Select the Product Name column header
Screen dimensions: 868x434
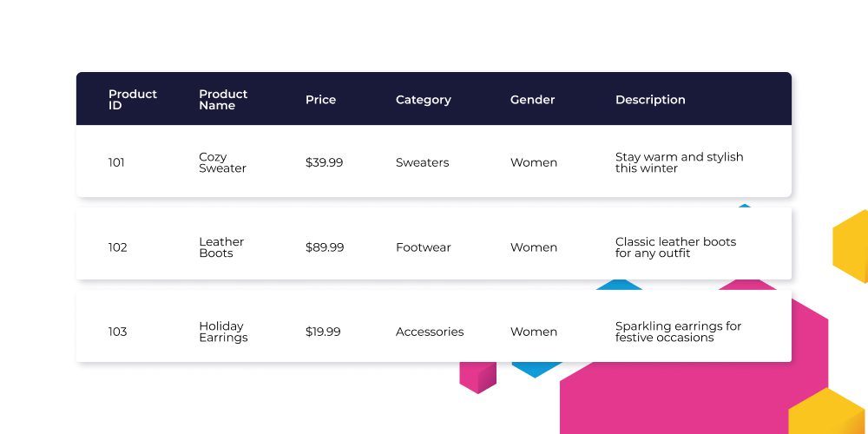coord(223,100)
